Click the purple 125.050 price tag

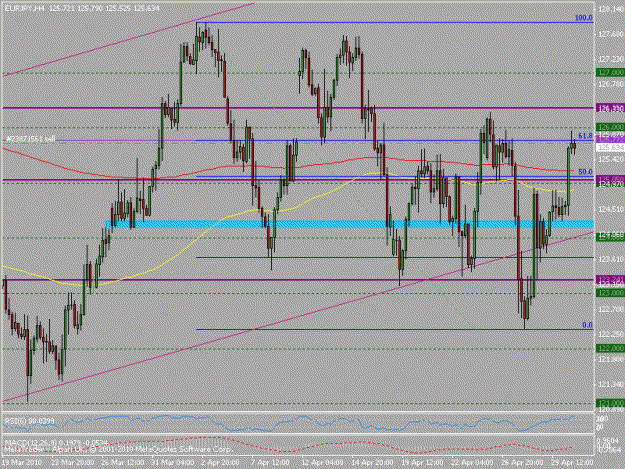click(x=610, y=180)
